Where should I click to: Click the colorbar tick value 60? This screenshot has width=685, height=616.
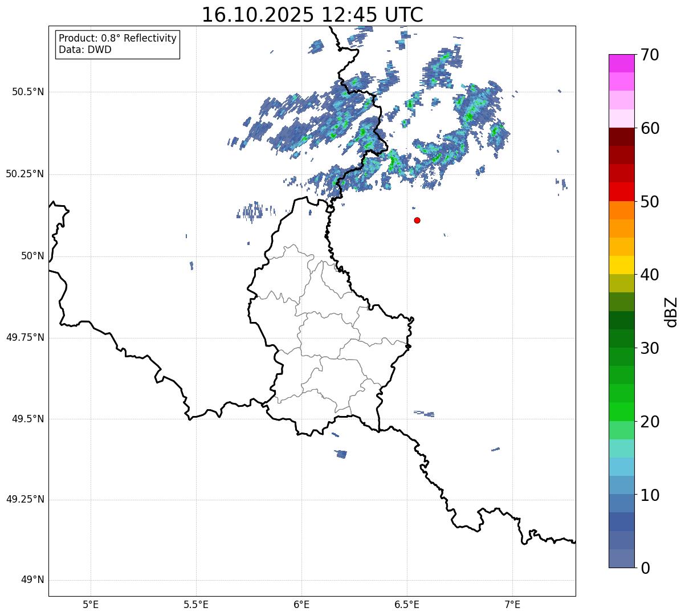click(x=650, y=128)
